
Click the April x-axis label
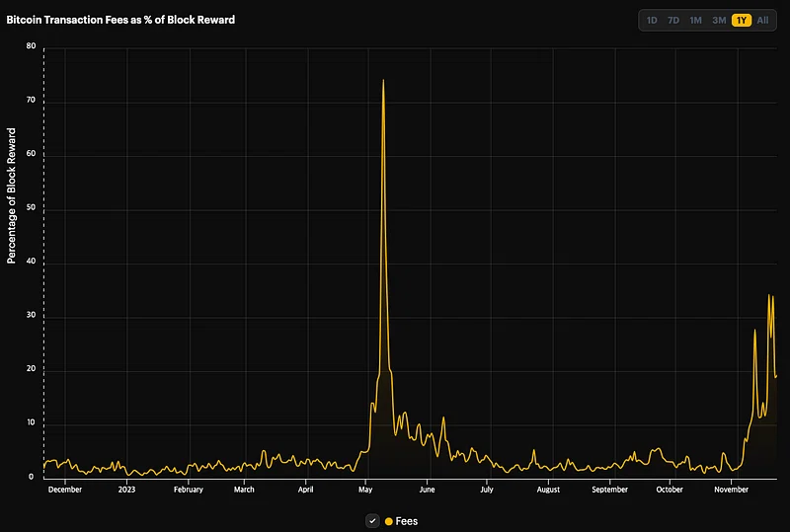coord(306,490)
